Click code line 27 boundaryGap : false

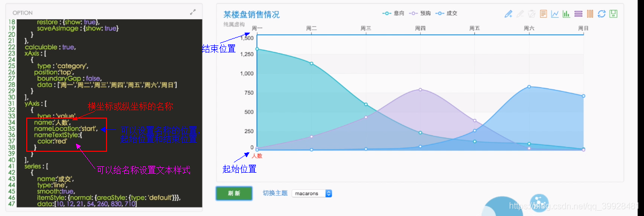pyautogui.click(x=69, y=79)
